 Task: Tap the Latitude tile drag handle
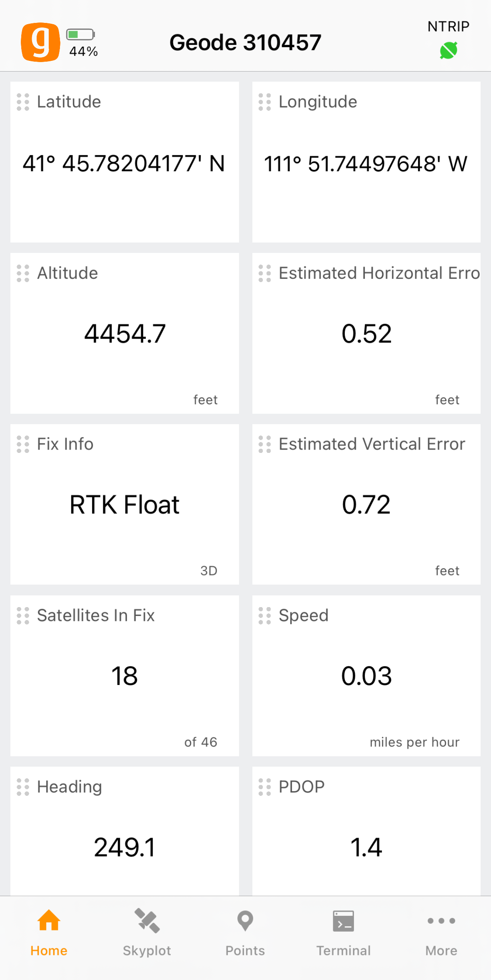click(x=23, y=102)
